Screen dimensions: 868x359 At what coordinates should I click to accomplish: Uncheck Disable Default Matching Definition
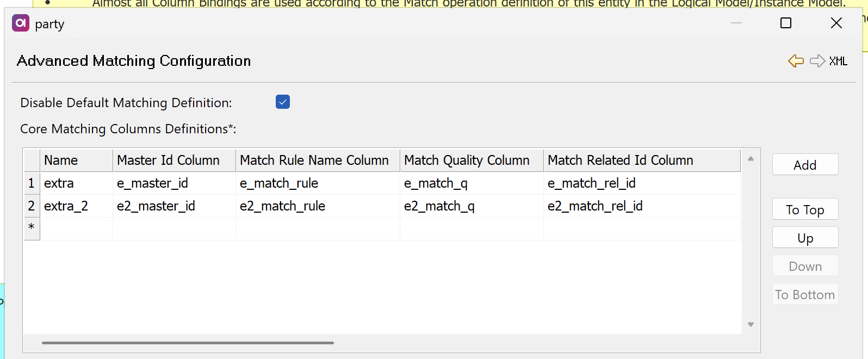click(282, 102)
